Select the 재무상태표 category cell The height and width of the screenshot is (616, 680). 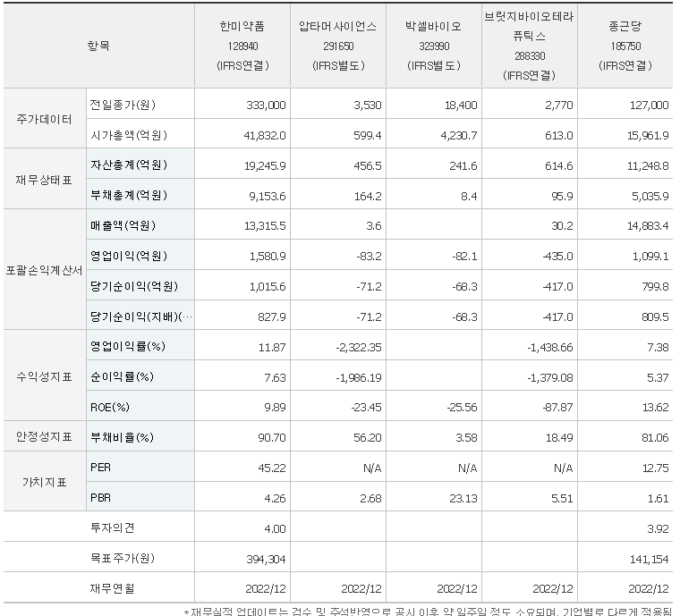pos(44,180)
